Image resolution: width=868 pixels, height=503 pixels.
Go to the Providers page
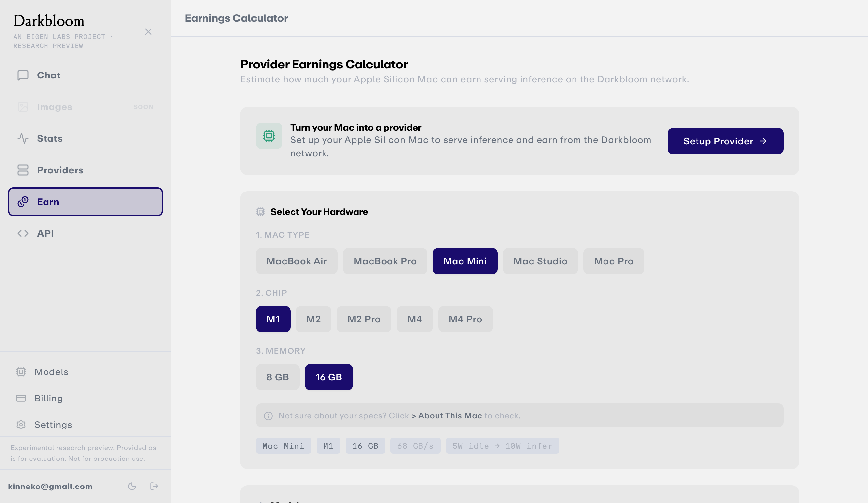pyautogui.click(x=85, y=170)
